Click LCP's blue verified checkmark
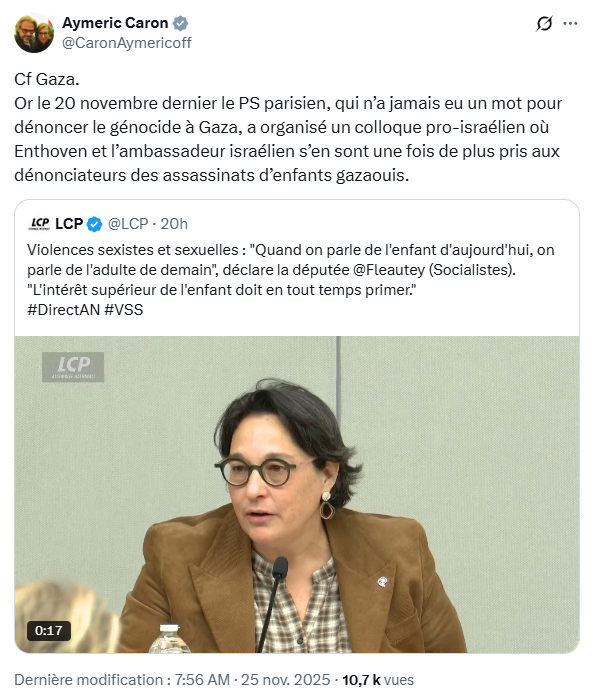The width and height of the screenshot is (592, 696). click(94, 224)
